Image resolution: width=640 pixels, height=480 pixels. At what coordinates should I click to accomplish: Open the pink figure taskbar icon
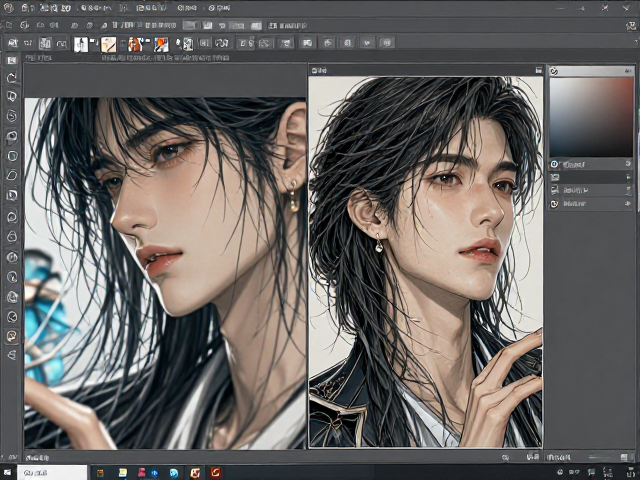pos(142,473)
